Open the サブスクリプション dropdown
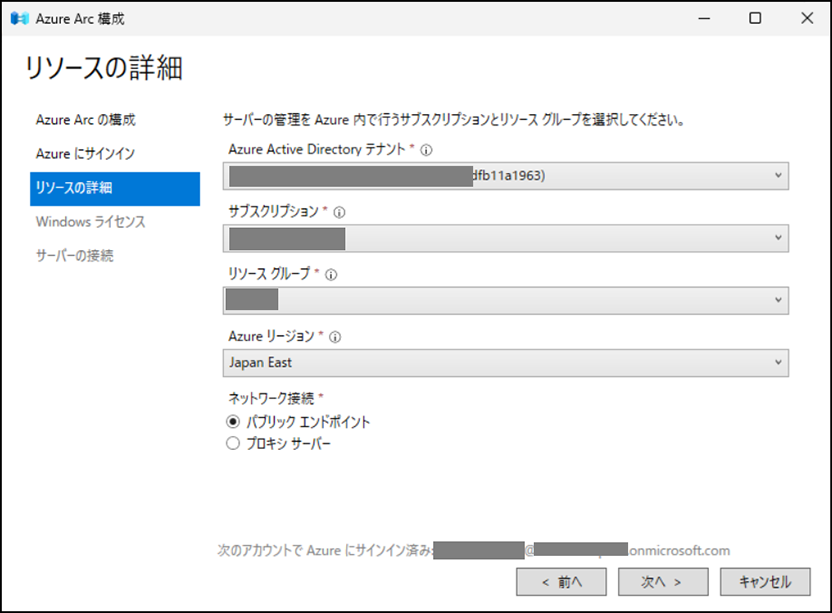The image size is (832, 613). pos(506,238)
